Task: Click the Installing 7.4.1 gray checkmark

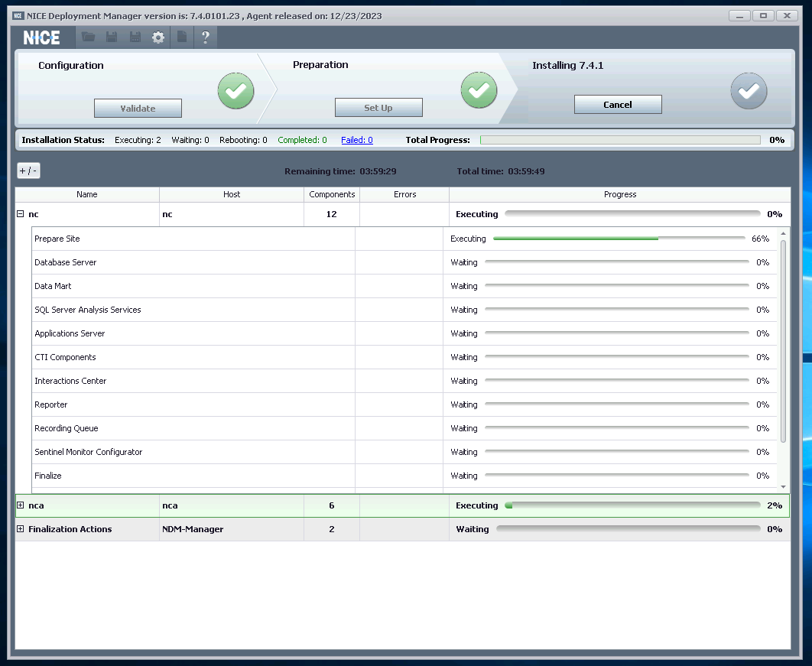Action: pyautogui.click(x=749, y=91)
